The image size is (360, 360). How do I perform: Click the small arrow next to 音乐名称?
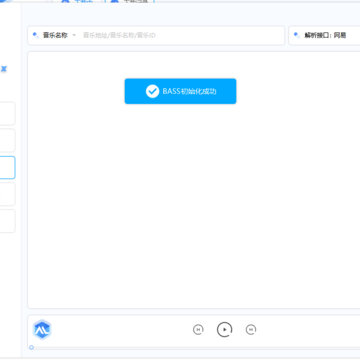click(74, 35)
